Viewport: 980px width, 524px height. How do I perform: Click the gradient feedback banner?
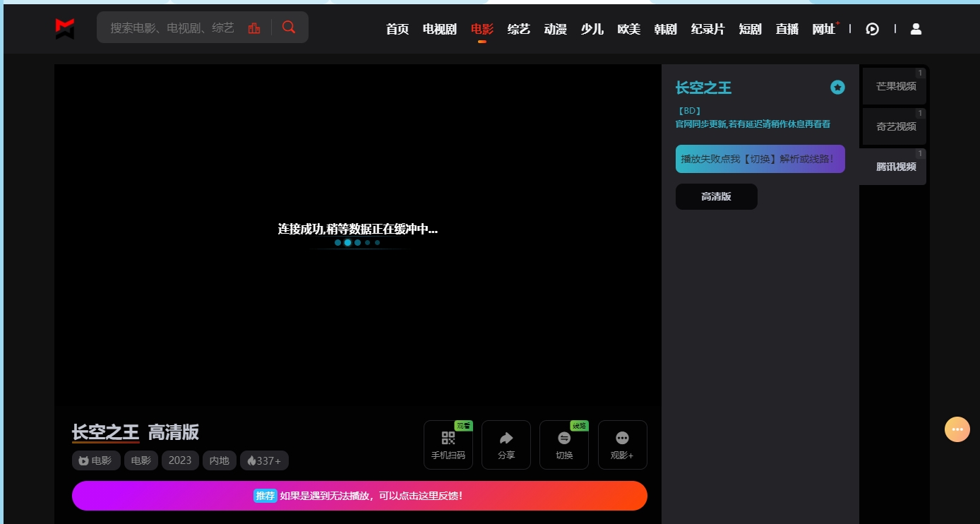pyautogui.click(x=359, y=496)
